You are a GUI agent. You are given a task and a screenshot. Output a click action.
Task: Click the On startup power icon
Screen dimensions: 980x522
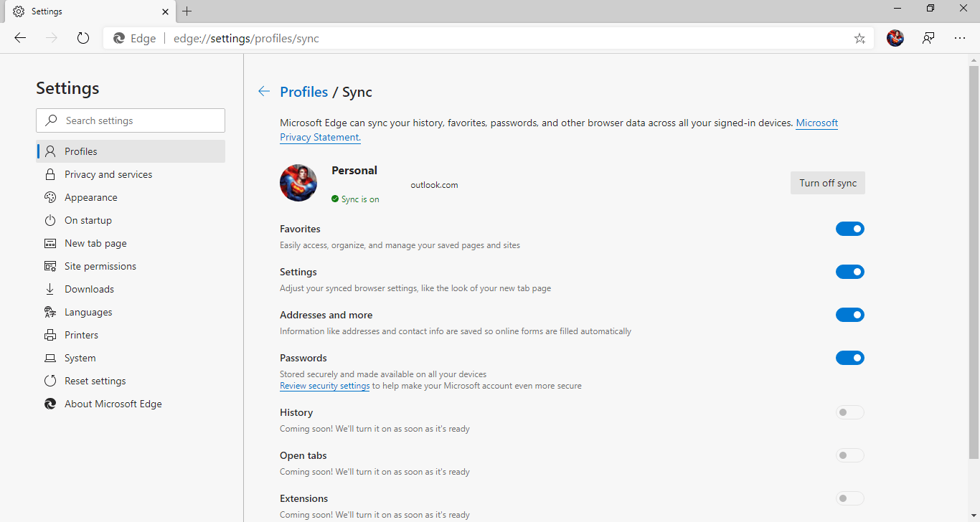point(50,220)
